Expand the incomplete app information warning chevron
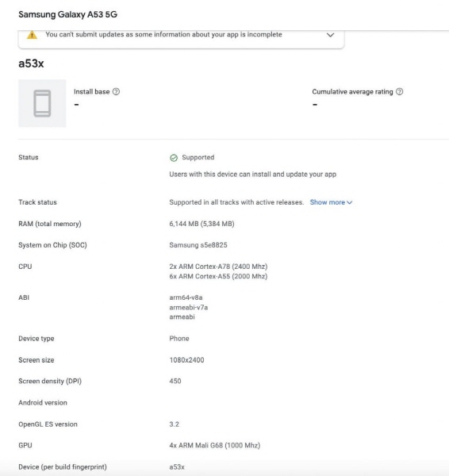The image size is (449, 476). pos(330,35)
